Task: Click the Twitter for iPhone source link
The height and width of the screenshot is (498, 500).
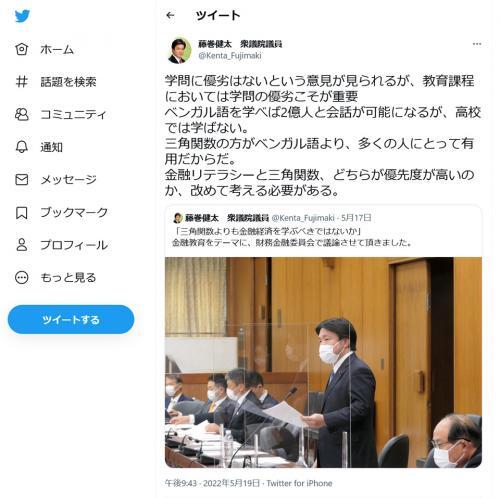Action: pyautogui.click(x=299, y=483)
